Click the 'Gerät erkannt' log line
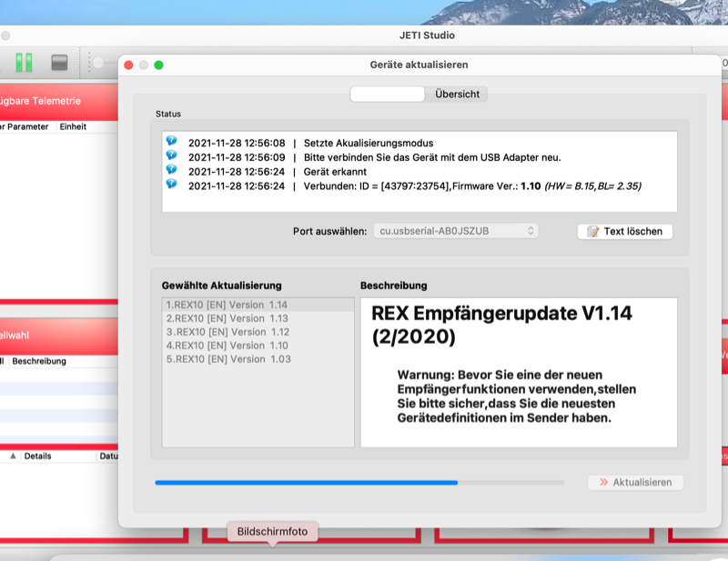The height and width of the screenshot is (561, 728). click(278, 172)
